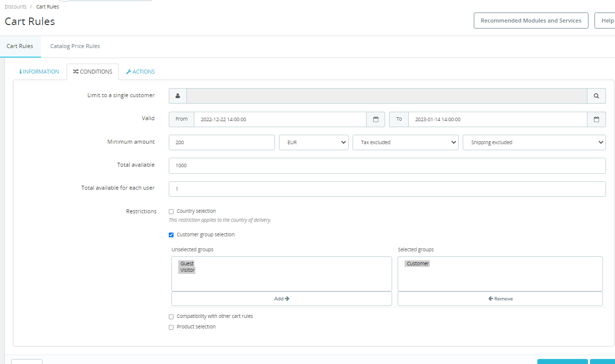The image size is (615, 364).
Task: Tick Compatibility with other cart rules
Action: (x=171, y=317)
